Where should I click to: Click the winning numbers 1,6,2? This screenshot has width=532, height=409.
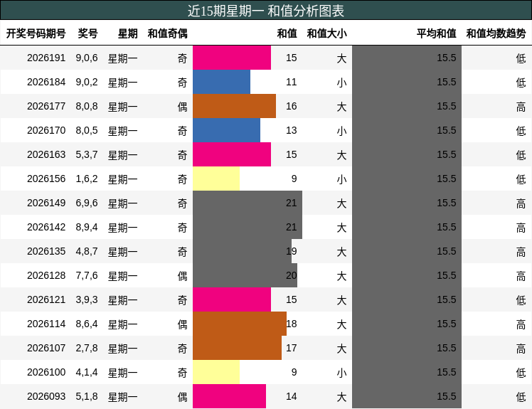coord(87,179)
